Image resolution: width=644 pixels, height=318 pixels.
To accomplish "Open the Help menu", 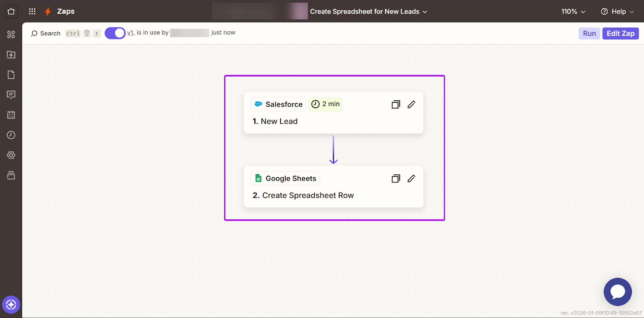I will (x=617, y=12).
